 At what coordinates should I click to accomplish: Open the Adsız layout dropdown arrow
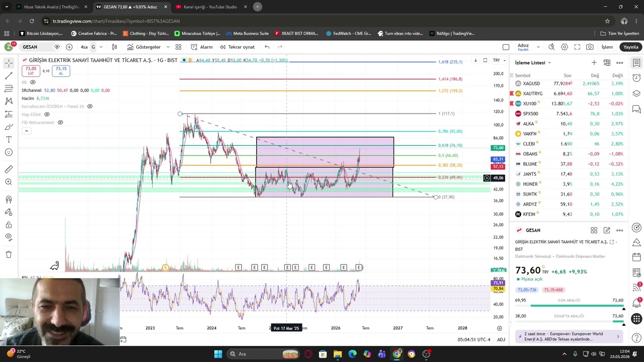tap(538, 47)
